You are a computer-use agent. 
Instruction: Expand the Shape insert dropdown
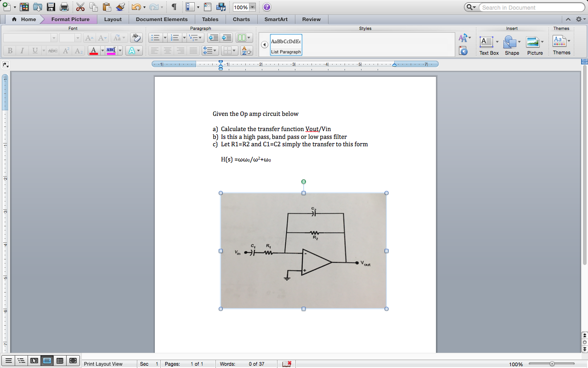pos(520,42)
